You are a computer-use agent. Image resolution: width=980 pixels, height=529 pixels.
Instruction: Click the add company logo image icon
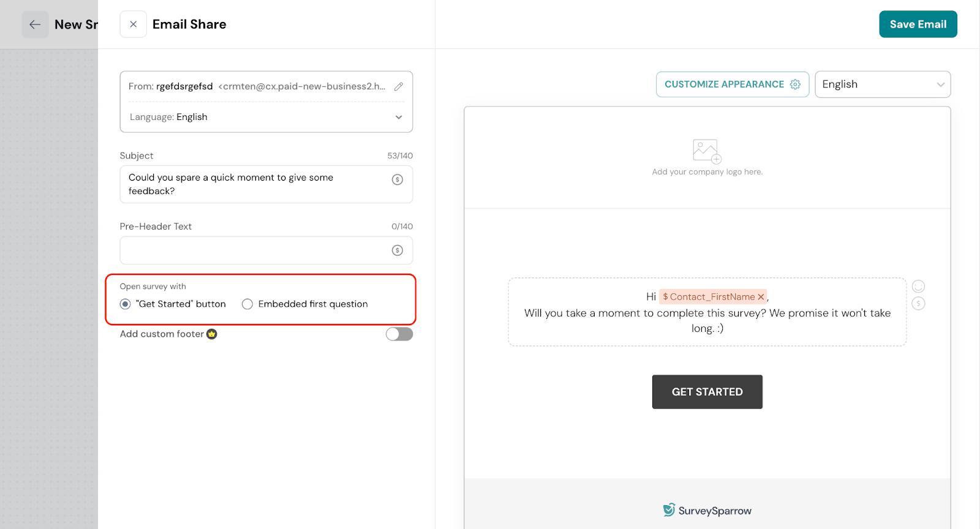click(707, 151)
